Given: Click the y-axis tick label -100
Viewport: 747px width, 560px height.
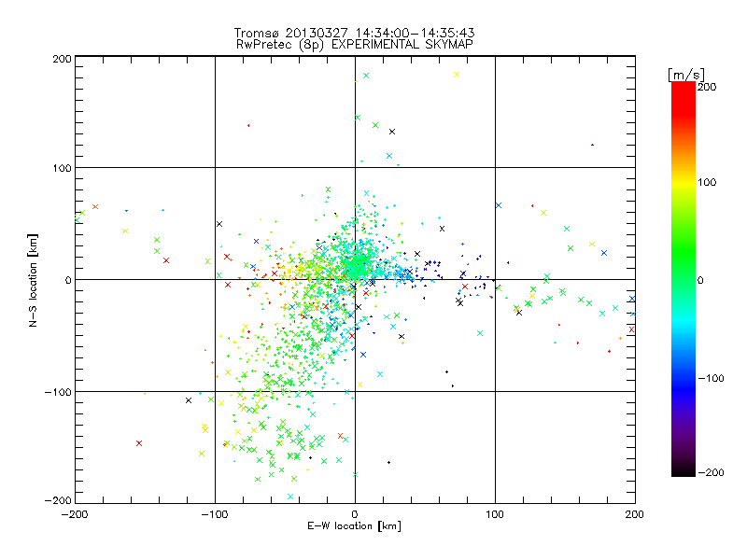Looking at the screenshot, I should click(58, 392).
